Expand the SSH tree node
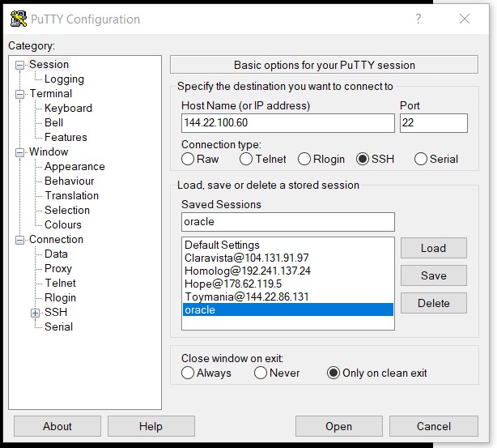The image size is (497, 448). (35, 313)
